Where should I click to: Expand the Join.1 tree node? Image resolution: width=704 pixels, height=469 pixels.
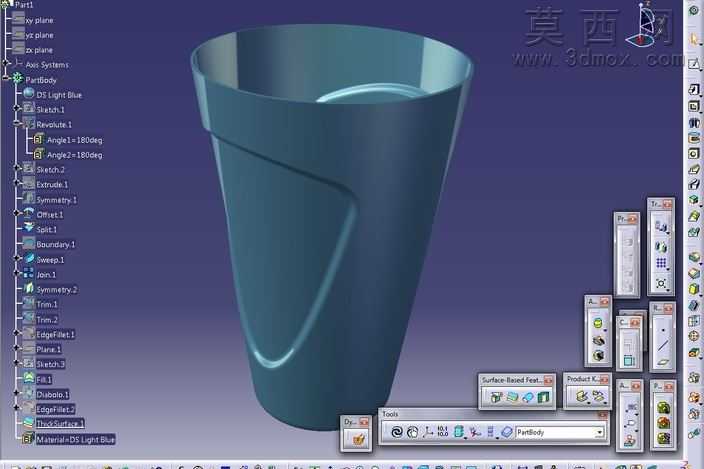17,273
